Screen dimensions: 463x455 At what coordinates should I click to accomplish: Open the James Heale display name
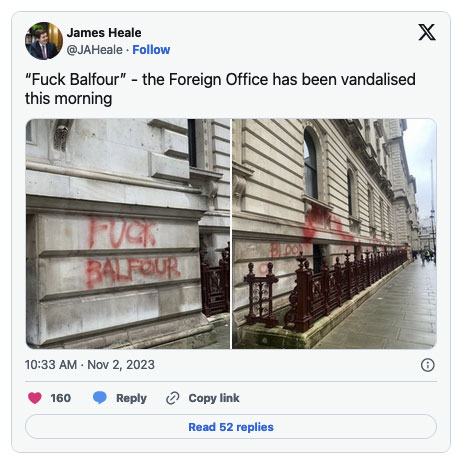pyautogui.click(x=104, y=33)
